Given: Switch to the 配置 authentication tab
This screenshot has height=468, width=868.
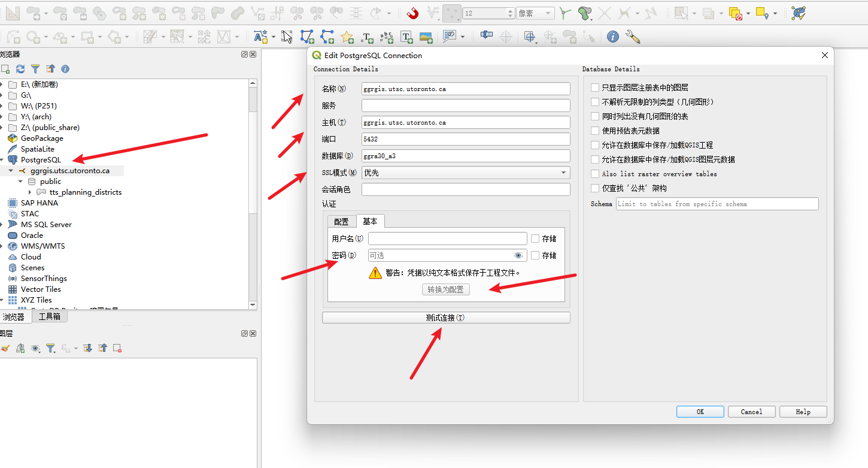Looking at the screenshot, I should click(341, 222).
